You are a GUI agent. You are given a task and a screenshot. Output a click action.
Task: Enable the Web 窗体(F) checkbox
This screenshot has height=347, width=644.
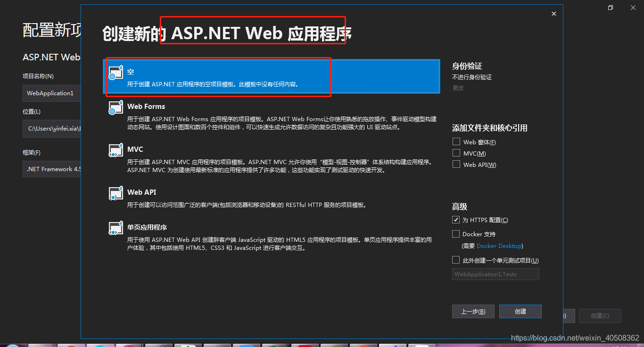point(456,141)
